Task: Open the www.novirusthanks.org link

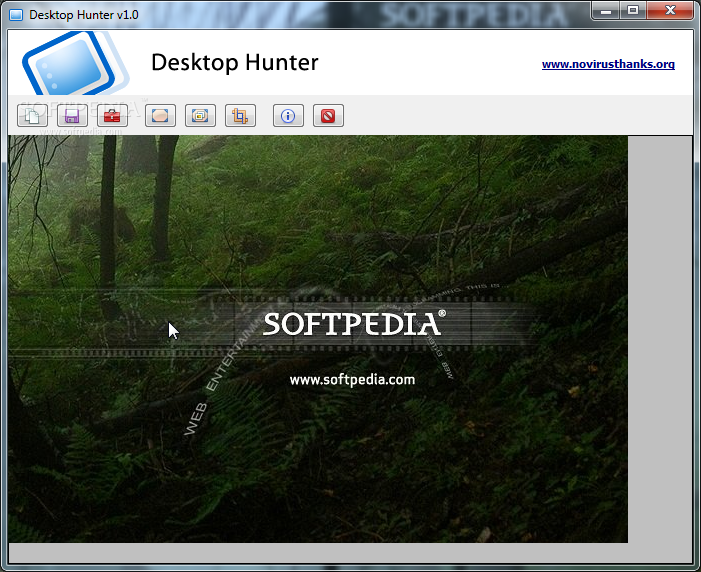Action: pos(608,64)
